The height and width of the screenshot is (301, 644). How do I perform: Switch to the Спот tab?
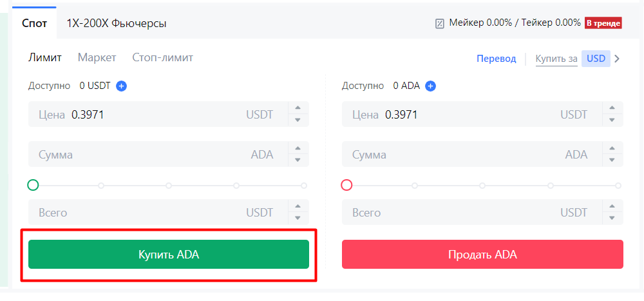[34, 23]
